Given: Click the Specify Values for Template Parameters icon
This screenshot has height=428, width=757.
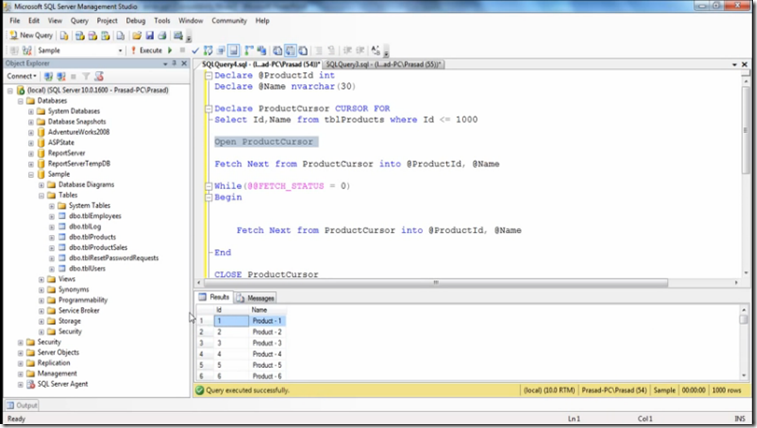Looking at the screenshot, I should 376,50.
